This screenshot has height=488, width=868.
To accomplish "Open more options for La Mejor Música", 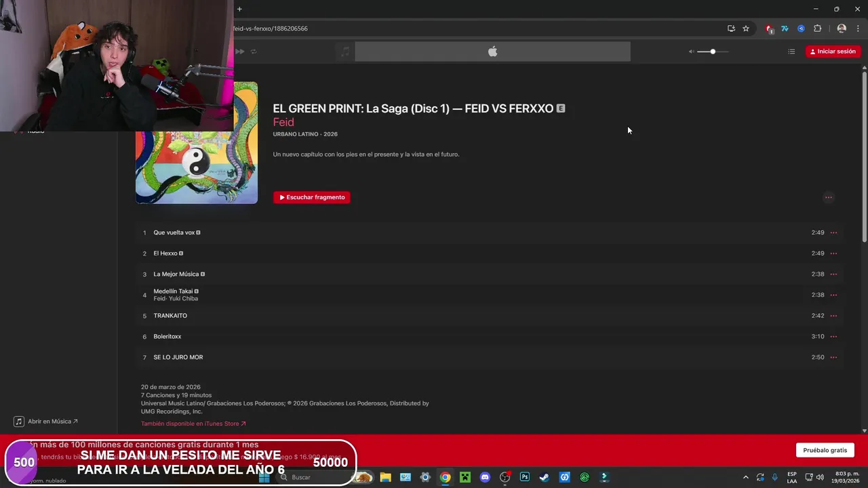I will point(833,274).
